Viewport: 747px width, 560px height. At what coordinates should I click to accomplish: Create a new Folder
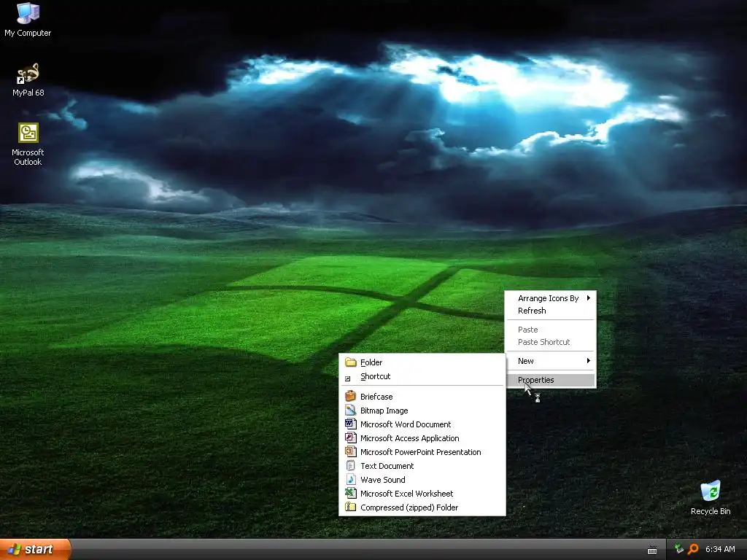(422, 362)
